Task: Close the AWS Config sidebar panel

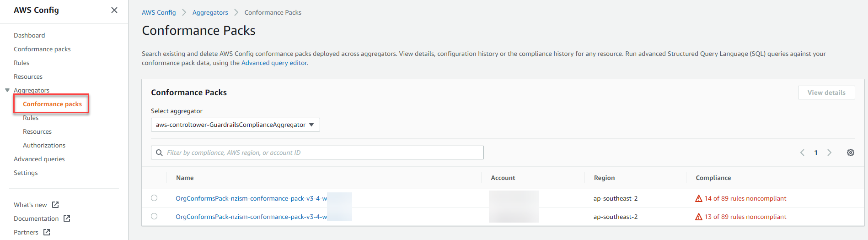Action: [x=114, y=10]
